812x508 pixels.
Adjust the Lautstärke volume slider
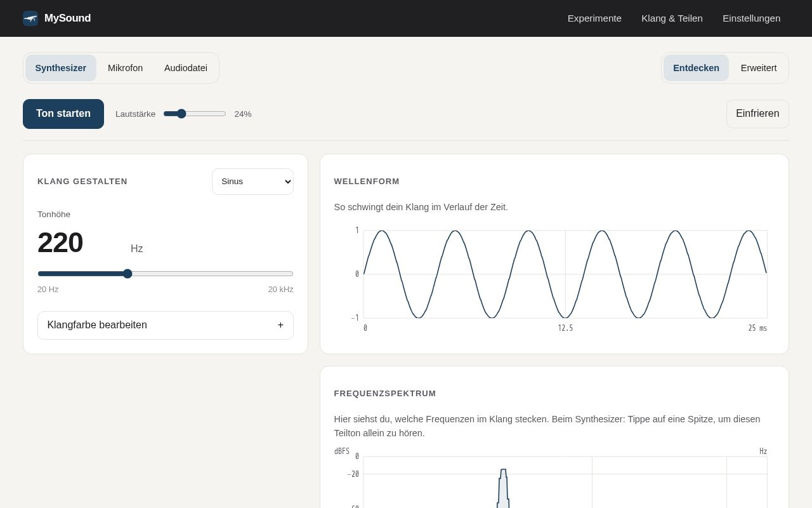(195, 114)
